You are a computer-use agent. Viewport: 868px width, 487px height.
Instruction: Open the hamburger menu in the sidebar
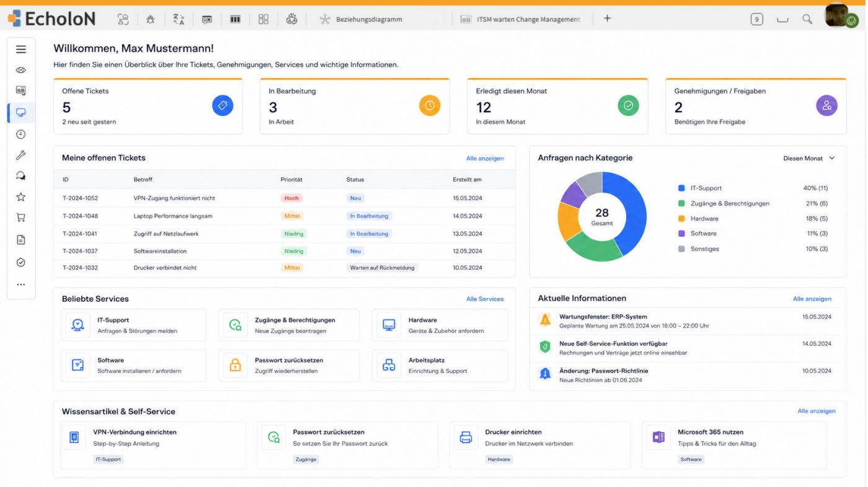[21, 50]
